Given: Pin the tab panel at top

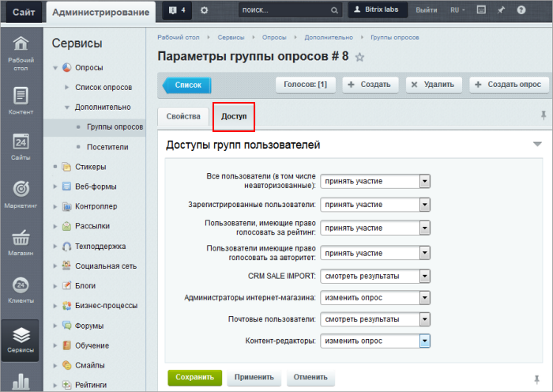Looking at the screenshot, I should tap(544, 115).
